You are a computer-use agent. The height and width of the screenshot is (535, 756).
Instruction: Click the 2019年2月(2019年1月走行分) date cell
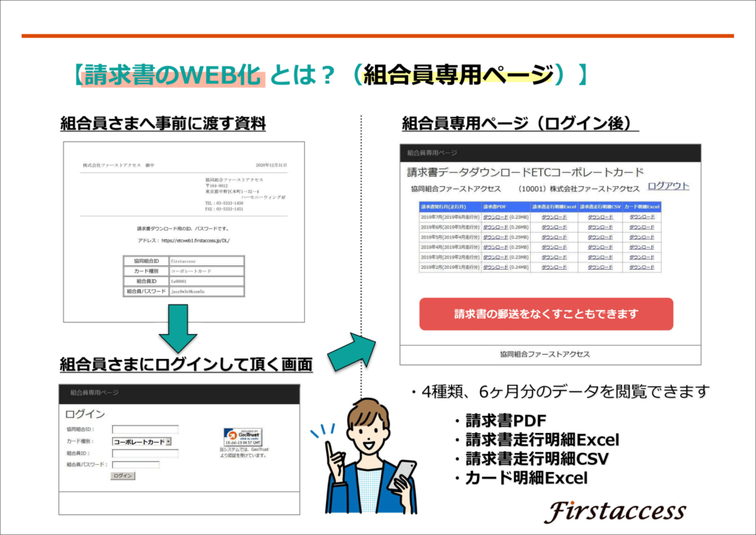coord(450,267)
